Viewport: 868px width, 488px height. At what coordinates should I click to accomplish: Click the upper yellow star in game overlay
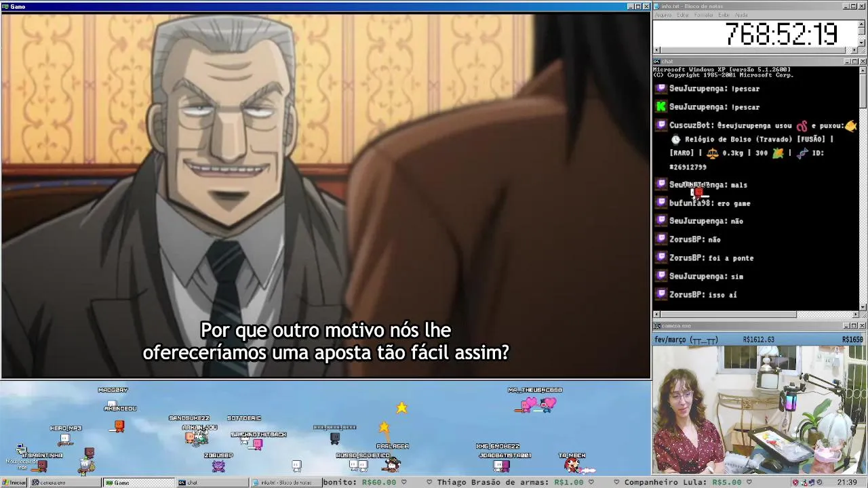pyautogui.click(x=401, y=407)
